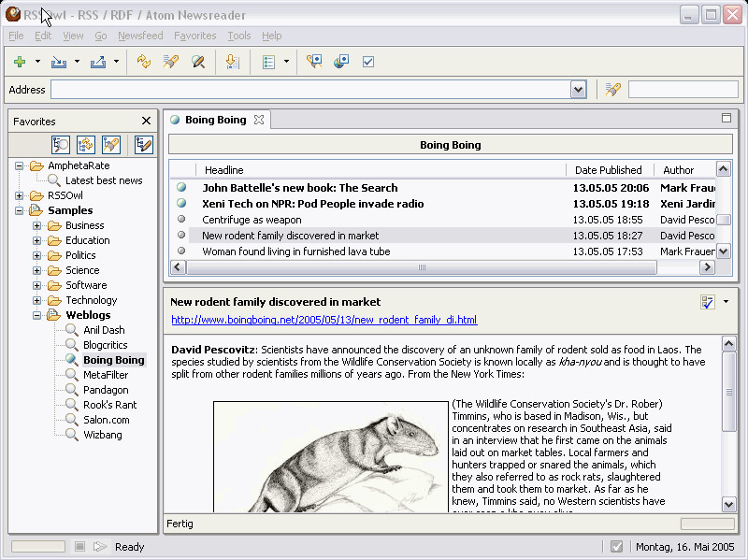The image size is (748, 560).
Task: Select the Boing Boing tab
Action: [216, 120]
